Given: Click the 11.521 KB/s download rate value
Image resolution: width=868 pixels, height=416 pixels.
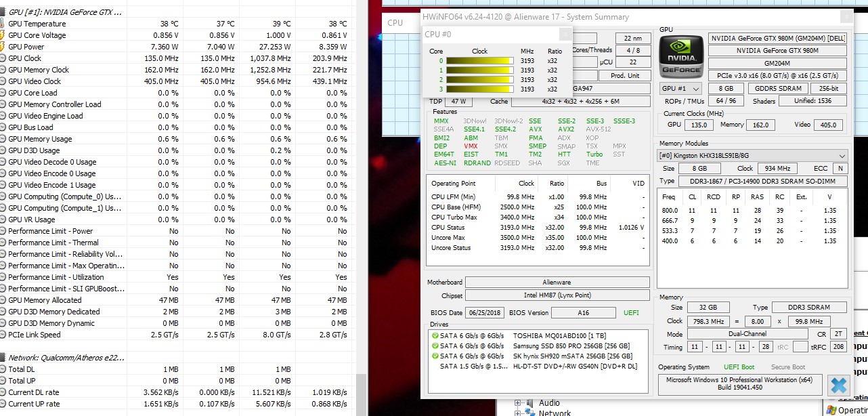Looking at the screenshot, I should [x=271, y=392].
